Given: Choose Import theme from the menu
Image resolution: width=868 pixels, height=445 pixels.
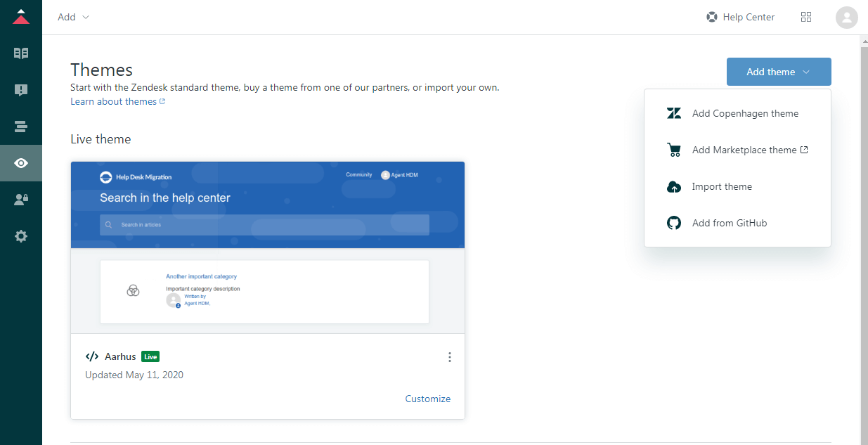Looking at the screenshot, I should [x=722, y=186].
